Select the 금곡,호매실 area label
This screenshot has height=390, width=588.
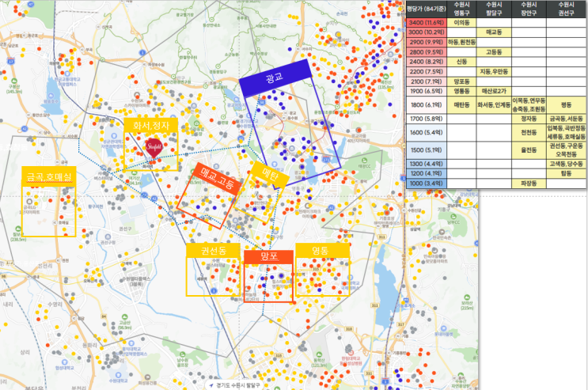click(x=49, y=176)
